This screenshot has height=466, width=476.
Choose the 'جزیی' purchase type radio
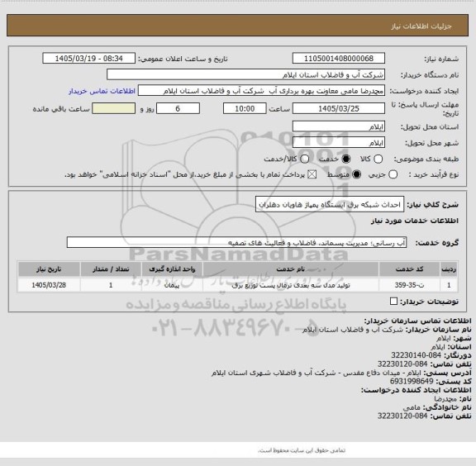(x=393, y=174)
